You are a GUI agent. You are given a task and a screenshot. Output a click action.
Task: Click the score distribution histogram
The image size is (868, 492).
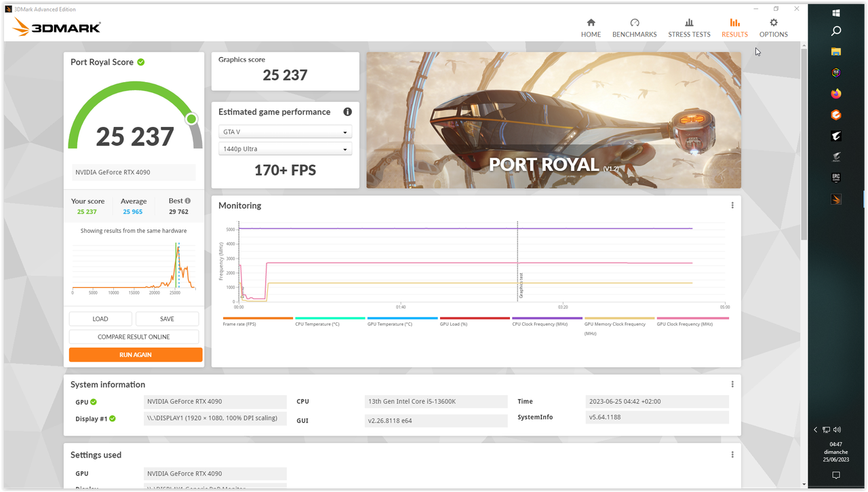[134, 267]
